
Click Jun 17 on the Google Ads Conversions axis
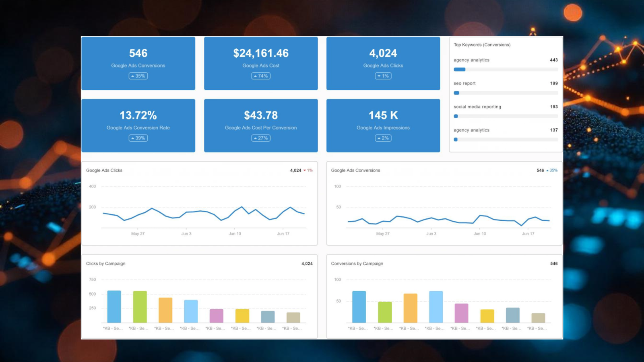tap(528, 234)
